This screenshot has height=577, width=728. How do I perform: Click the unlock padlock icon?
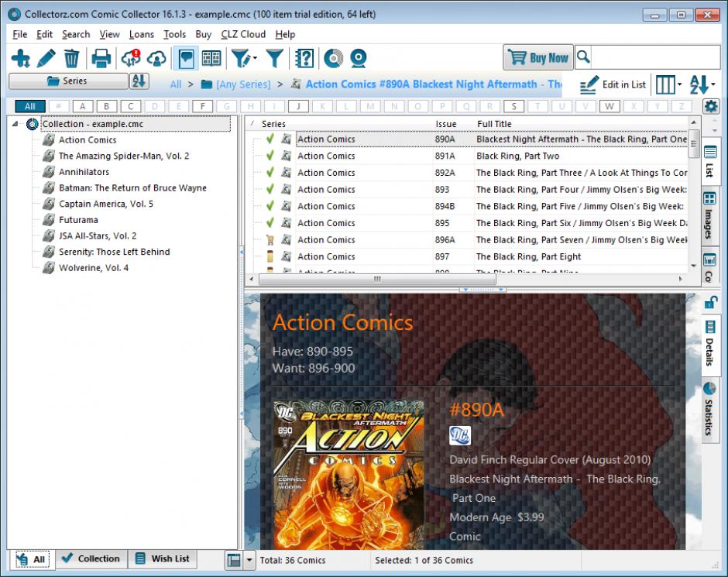pyautogui.click(x=711, y=303)
